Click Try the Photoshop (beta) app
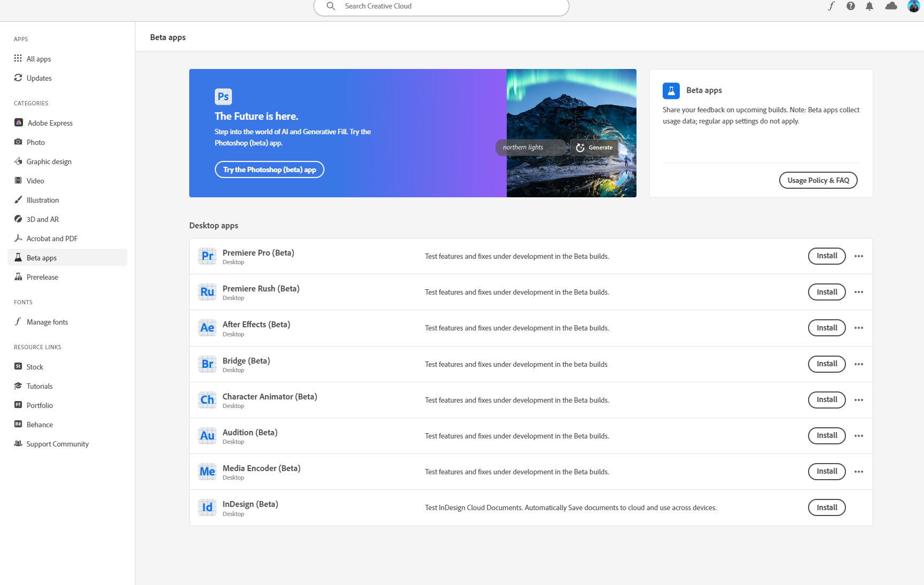 click(x=269, y=169)
